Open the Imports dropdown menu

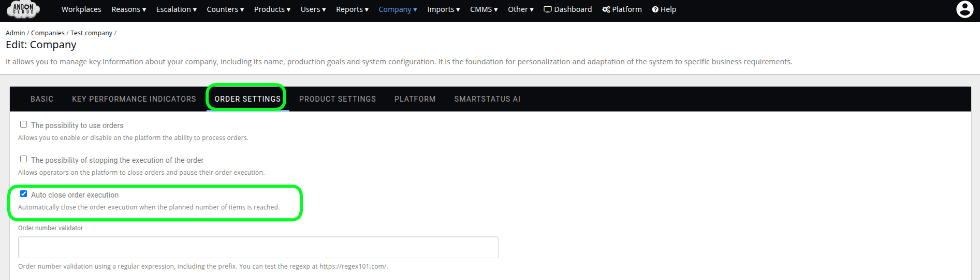(x=443, y=9)
